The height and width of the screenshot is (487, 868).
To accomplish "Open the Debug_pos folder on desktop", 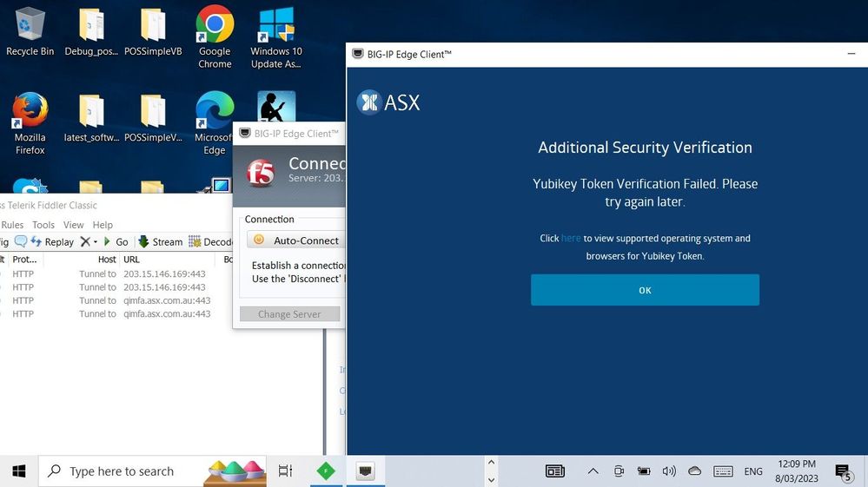I will pos(91,31).
